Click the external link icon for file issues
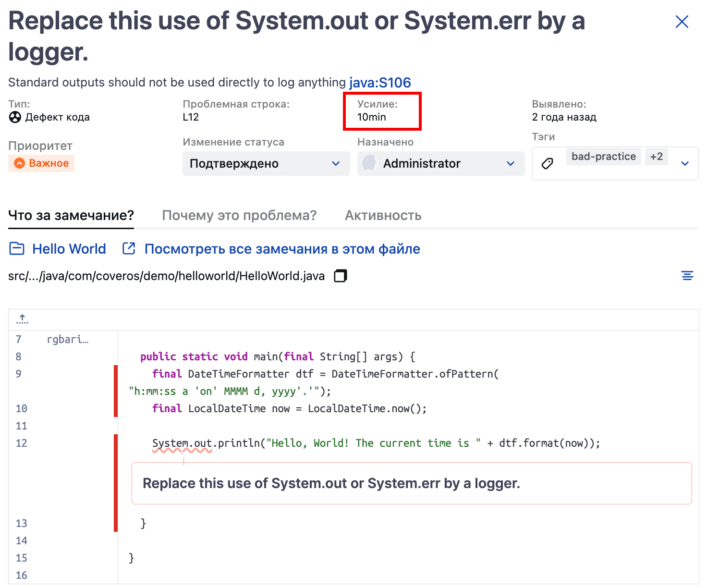 coord(129,249)
